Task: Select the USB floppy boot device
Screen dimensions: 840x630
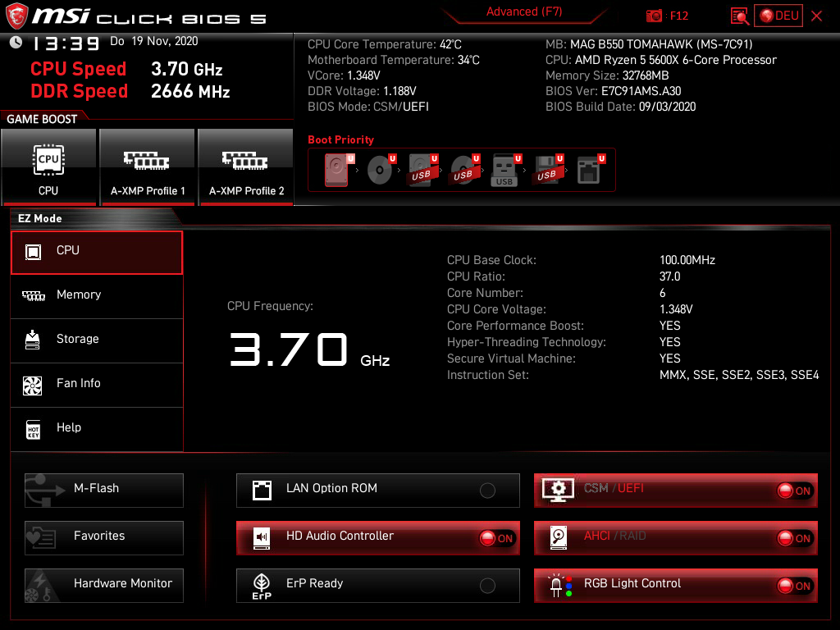Action: (x=549, y=169)
